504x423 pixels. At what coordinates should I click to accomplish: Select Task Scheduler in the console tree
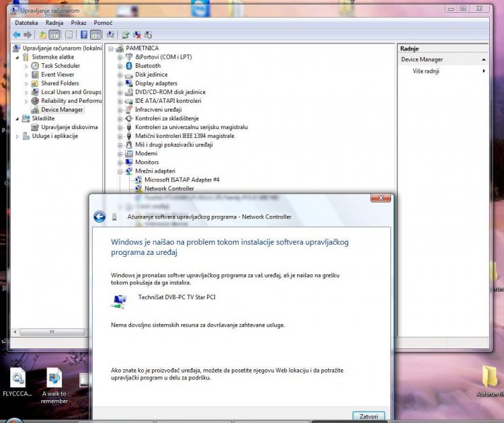click(60, 66)
